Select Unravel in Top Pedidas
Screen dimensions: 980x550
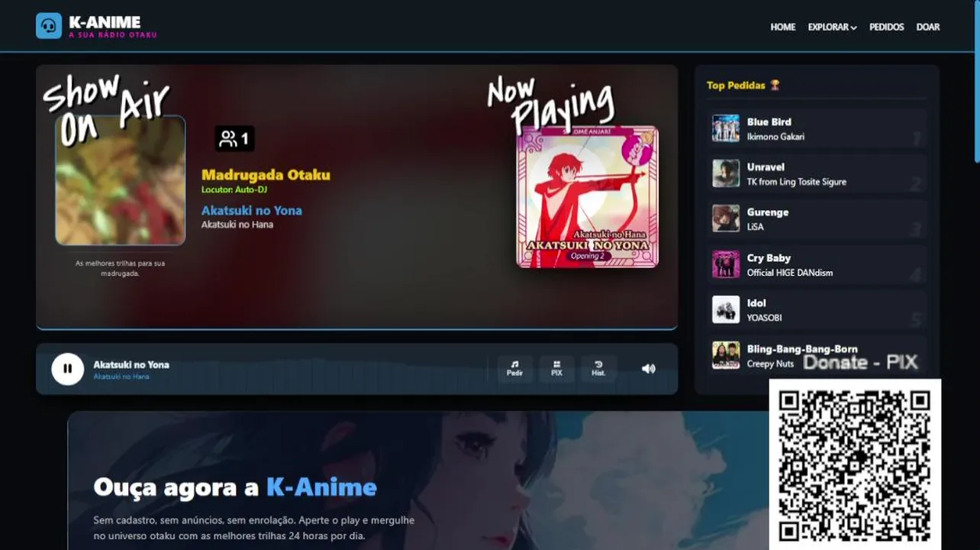[817, 173]
